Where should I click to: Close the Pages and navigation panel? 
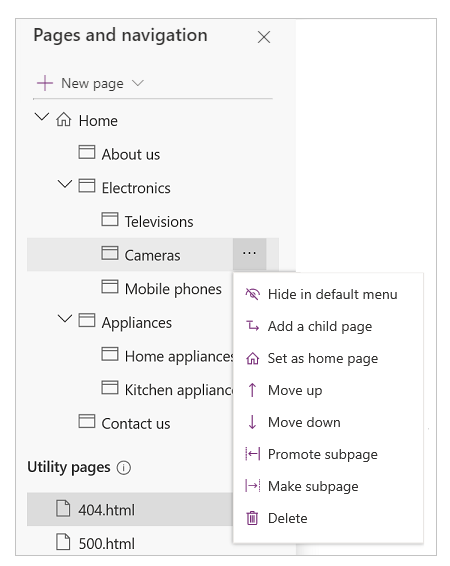(x=264, y=37)
